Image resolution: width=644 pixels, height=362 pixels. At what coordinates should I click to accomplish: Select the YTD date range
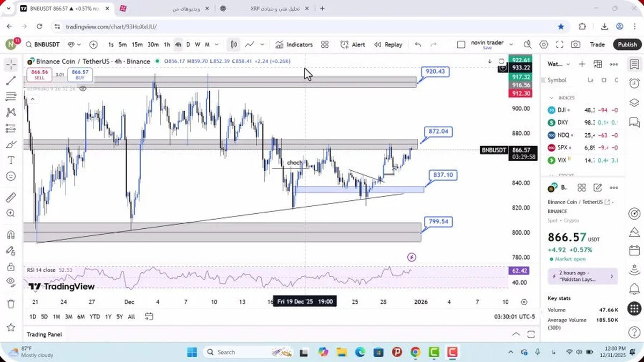tap(94, 317)
